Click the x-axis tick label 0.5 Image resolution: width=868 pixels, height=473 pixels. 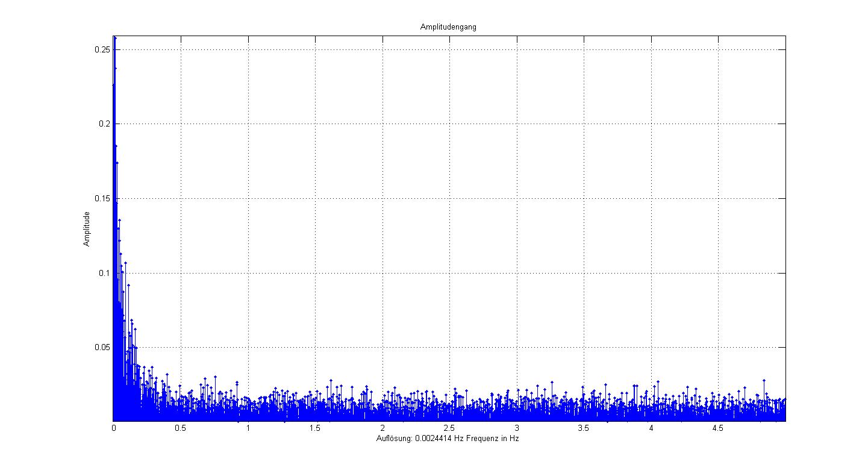tap(180, 428)
